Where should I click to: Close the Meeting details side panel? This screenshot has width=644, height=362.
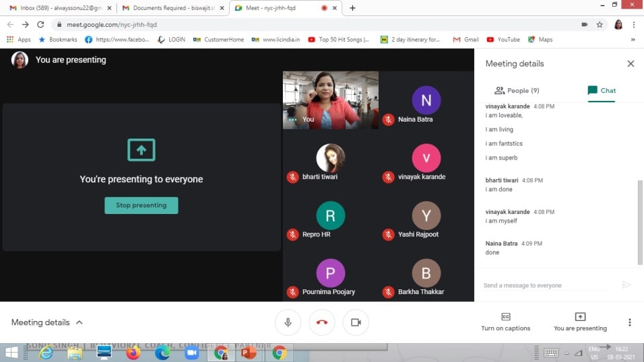[631, 64]
